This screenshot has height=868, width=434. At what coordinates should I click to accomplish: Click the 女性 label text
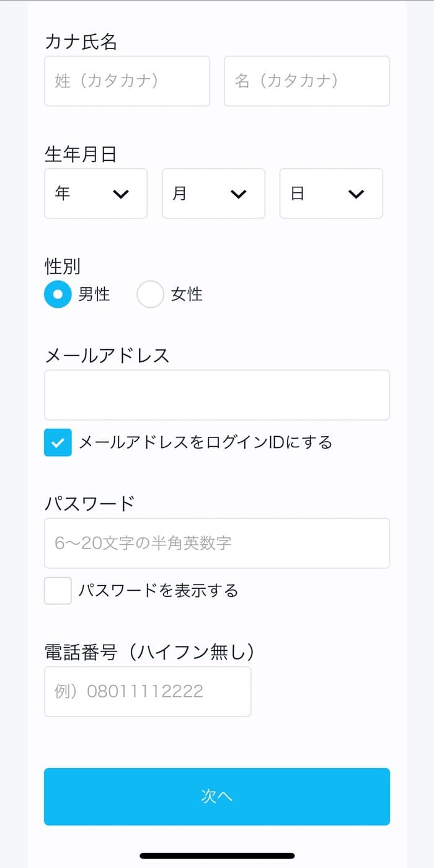[x=187, y=295]
